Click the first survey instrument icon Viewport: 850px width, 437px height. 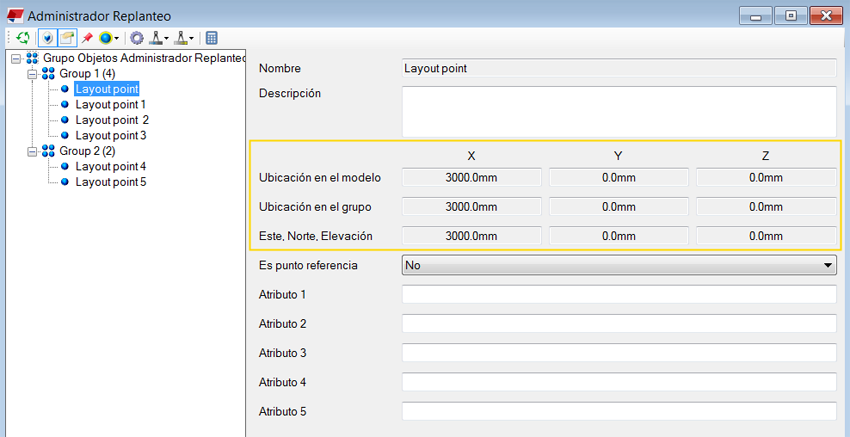pos(157,38)
